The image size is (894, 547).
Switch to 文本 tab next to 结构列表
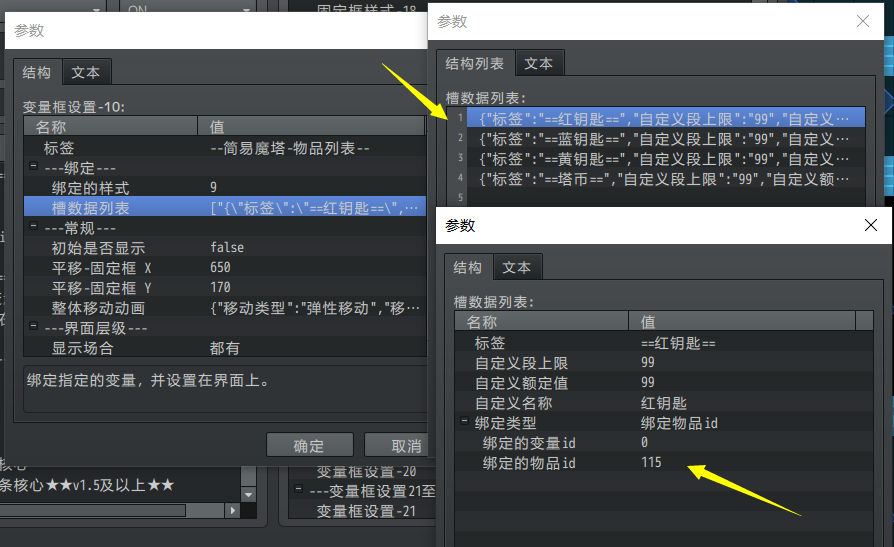tap(538, 63)
